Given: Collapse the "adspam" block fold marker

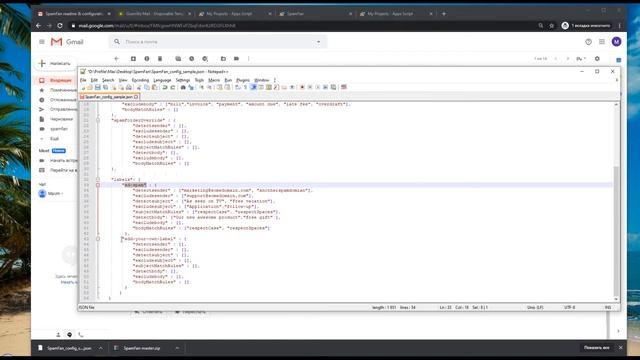Looking at the screenshot, I should (98, 185).
